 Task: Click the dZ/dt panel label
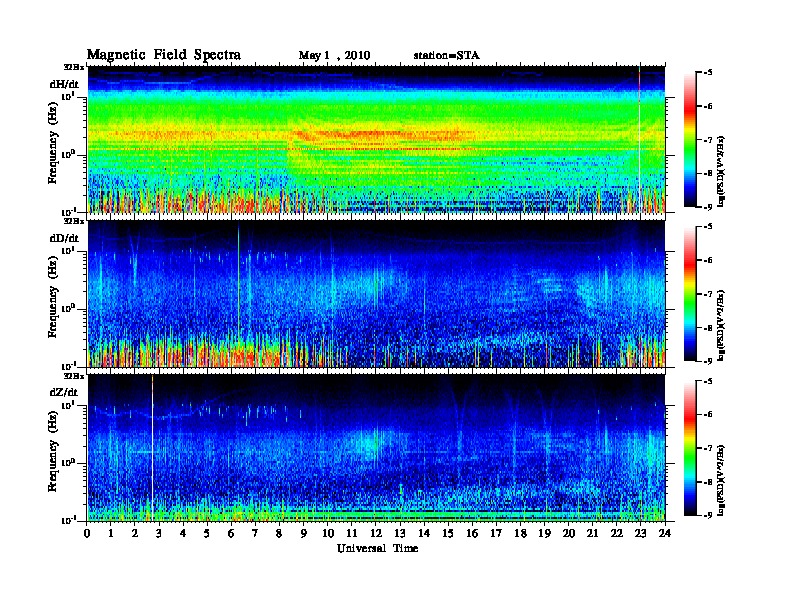point(64,392)
